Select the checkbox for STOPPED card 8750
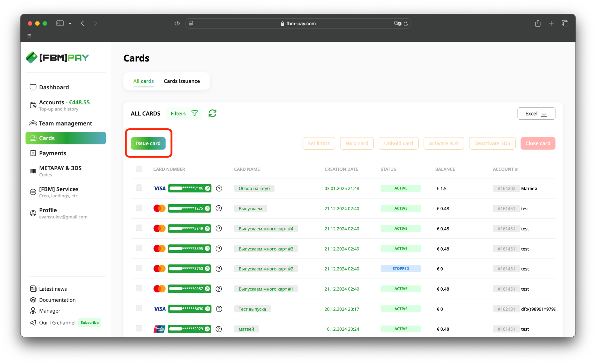The width and height of the screenshot is (596, 364). click(x=139, y=268)
